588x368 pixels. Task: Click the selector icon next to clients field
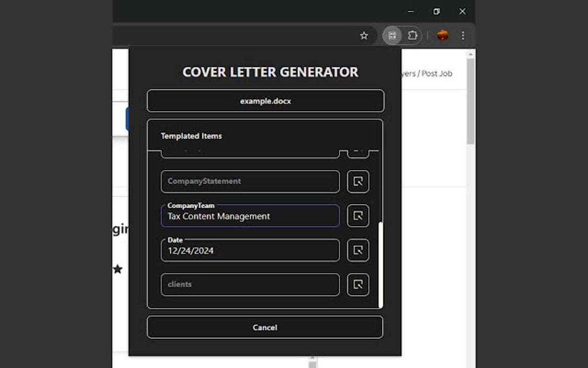point(357,284)
